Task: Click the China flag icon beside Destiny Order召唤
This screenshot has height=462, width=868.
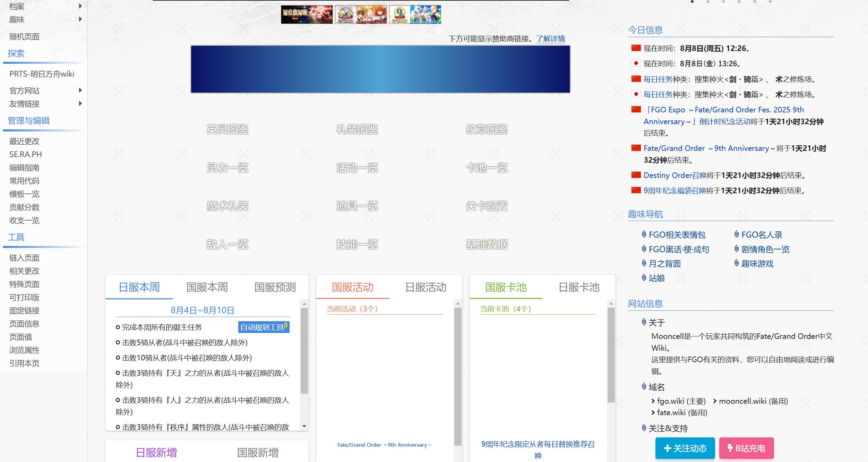Action: (x=636, y=174)
